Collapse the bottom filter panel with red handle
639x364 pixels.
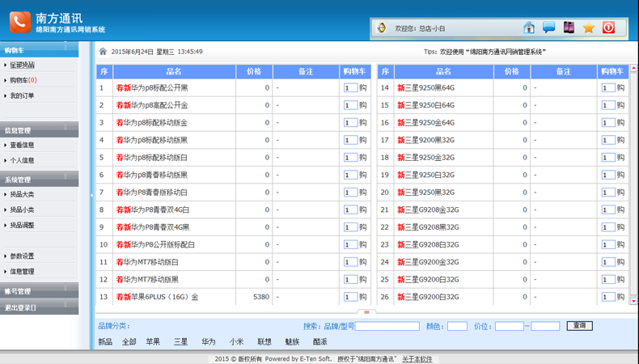pos(366,312)
